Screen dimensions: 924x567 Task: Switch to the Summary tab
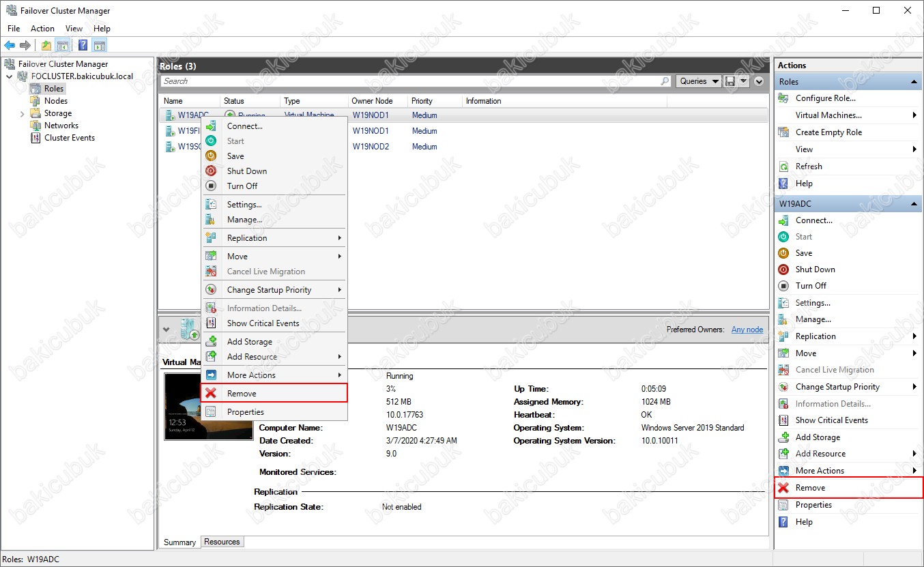coord(180,542)
